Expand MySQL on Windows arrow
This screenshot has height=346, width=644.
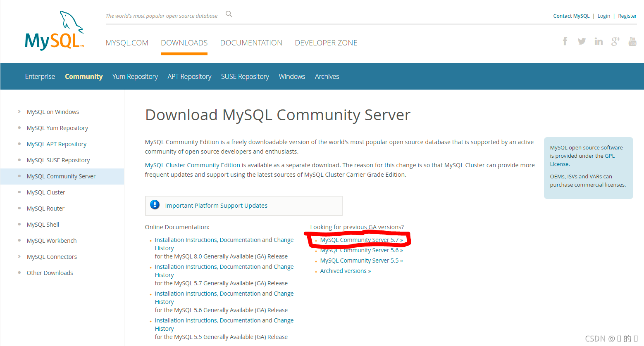(x=19, y=111)
